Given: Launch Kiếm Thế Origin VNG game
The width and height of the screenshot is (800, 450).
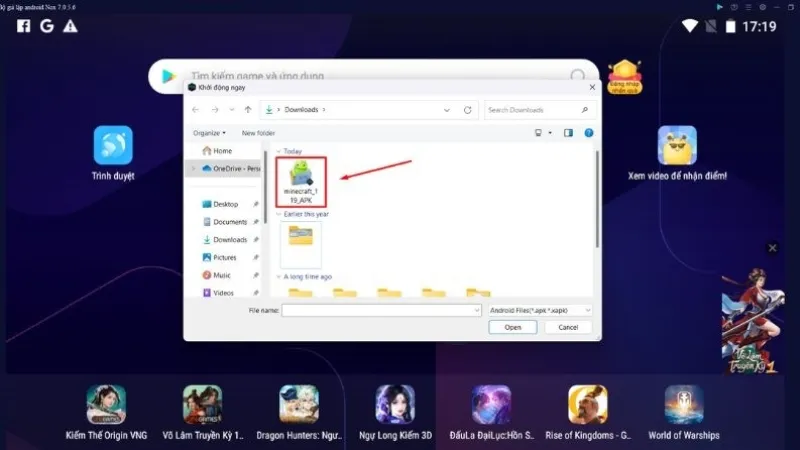Looking at the screenshot, I should pyautogui.click(x=106, y=405).
